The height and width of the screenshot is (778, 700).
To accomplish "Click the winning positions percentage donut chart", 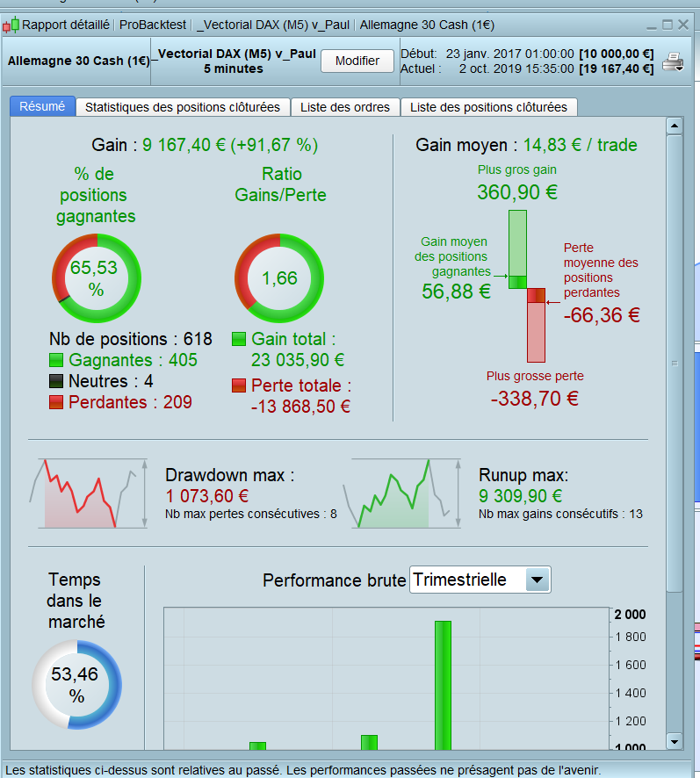I will click(x=97, y=278).
